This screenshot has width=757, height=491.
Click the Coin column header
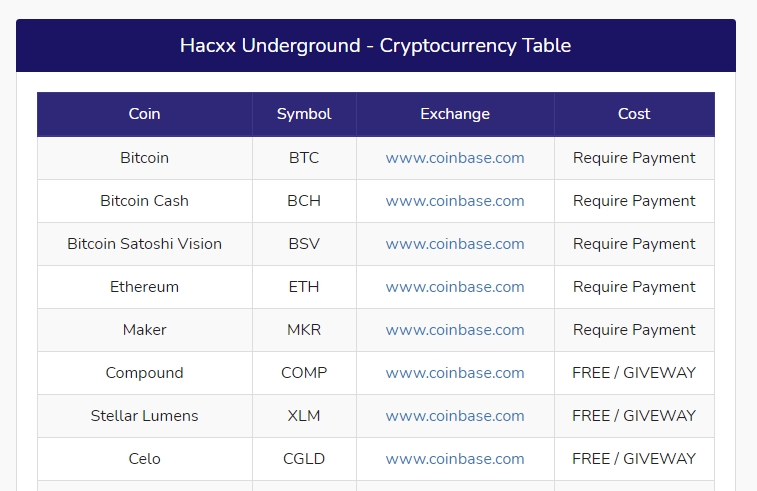click(x=145, y=114)
